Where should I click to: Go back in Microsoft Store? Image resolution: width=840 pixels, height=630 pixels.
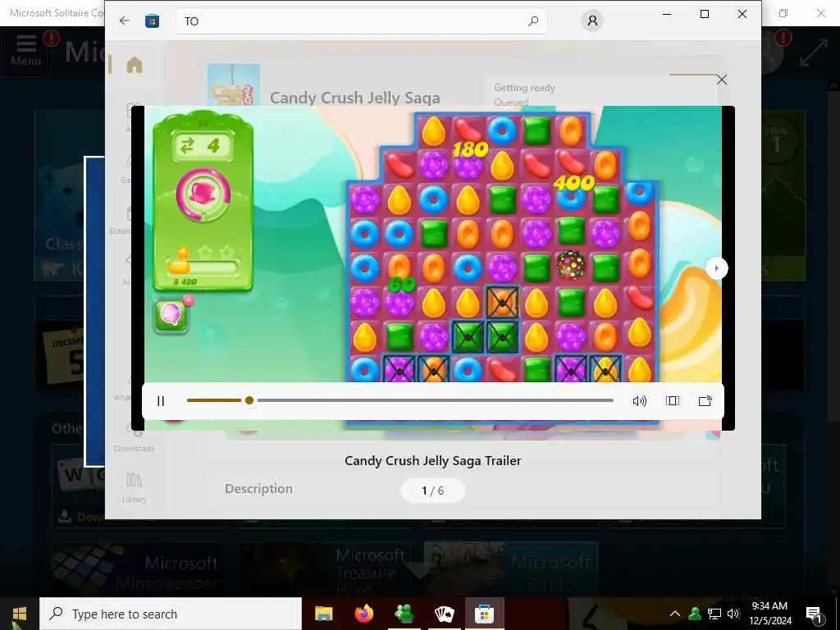125,21
